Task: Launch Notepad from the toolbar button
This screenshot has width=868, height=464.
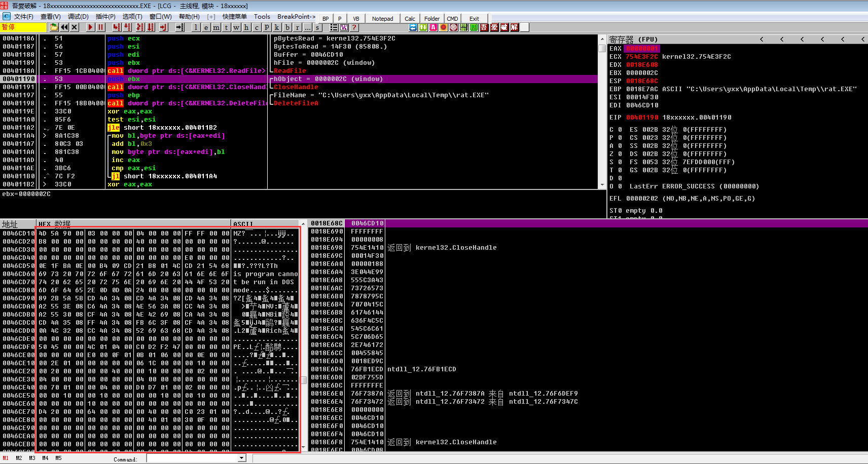Action: (382, 19)
